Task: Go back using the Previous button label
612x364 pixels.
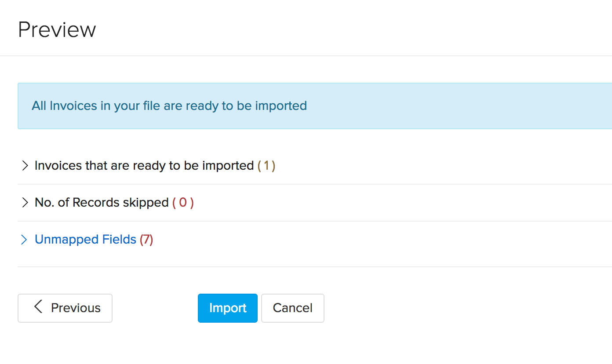Action: coord(76,308)
